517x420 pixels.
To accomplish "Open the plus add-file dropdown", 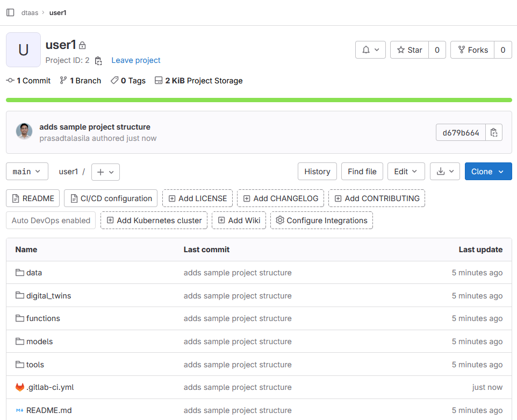I will (105, 172).
